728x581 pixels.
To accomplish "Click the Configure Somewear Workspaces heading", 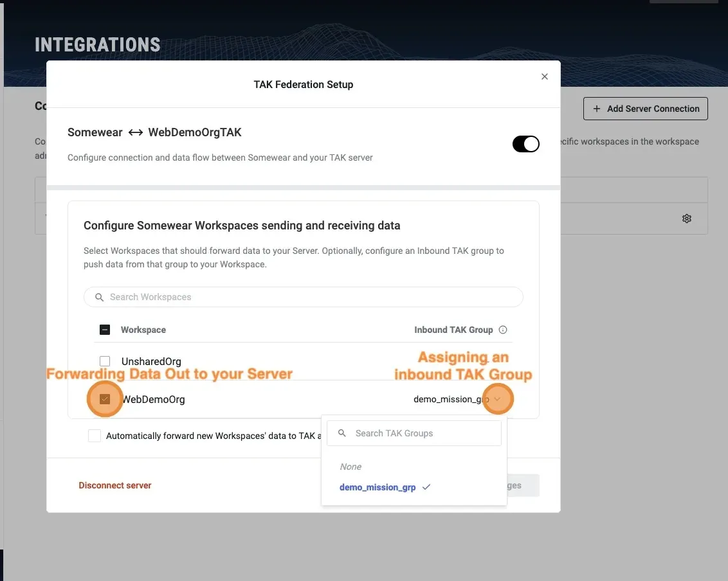I will click(x=242, y=226).
